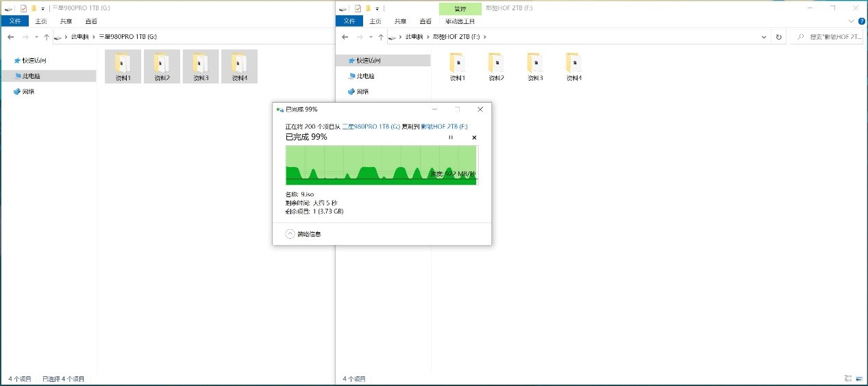Click the green 管理 contextual tab

coord(460,9)
